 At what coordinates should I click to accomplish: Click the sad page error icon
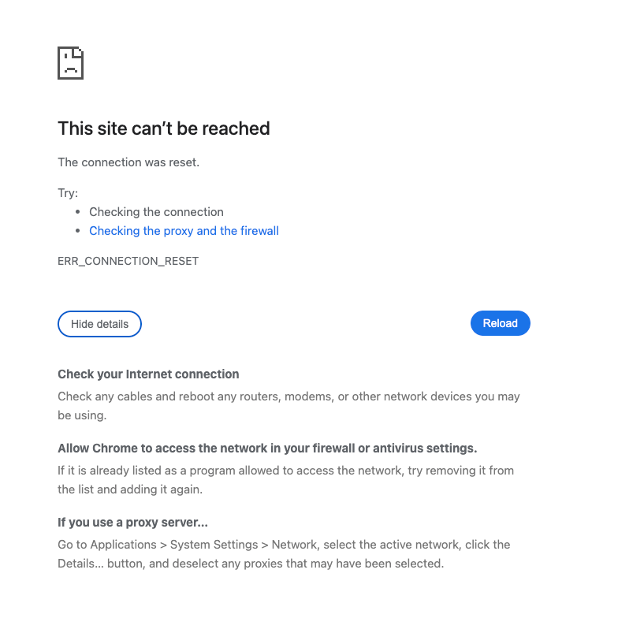[70, 63]
